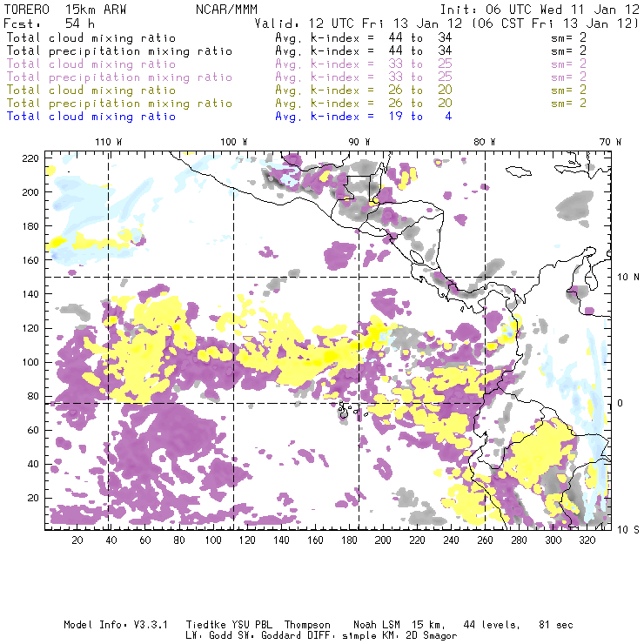Click the "20" tick on the horizontal axis
The width and height of the screenshot is (644, 644).
[77, 540]
